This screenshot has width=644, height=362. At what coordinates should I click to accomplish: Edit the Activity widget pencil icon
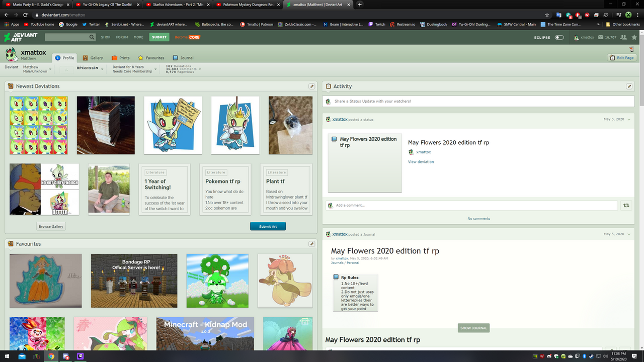click(629, 86)
